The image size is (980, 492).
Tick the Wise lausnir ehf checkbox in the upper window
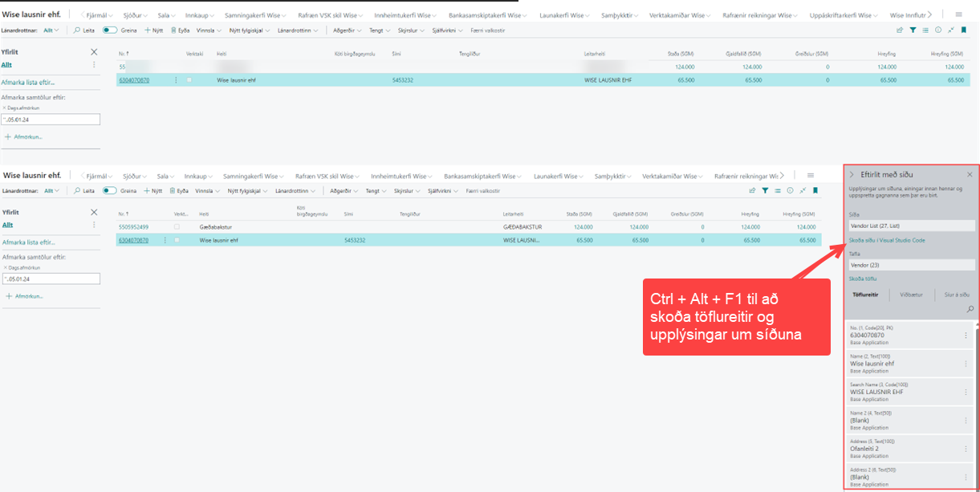coord(189,80)
